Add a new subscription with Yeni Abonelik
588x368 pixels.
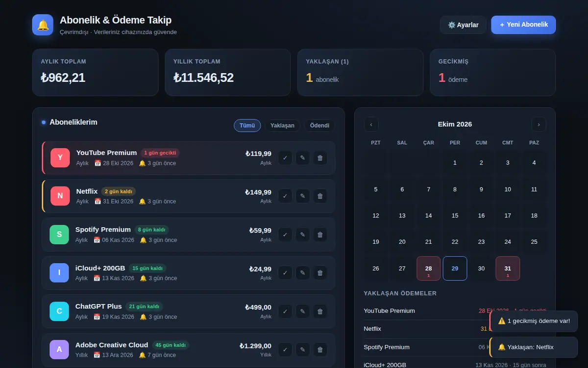(523, 25)
